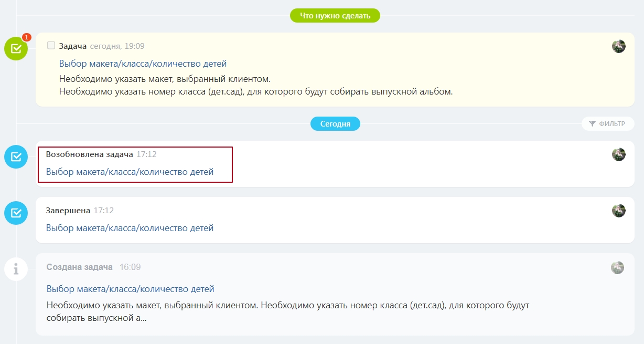This screenshot has width=644, height=344.
Task: Click the info icon beside "Создана задача"
Action: (x=16, y=269)
